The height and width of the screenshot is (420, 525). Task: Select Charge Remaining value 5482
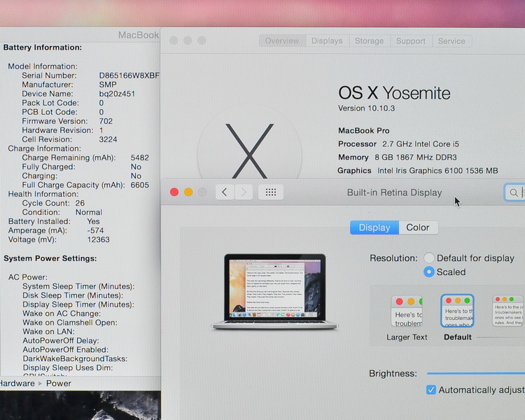coord(139,157)
